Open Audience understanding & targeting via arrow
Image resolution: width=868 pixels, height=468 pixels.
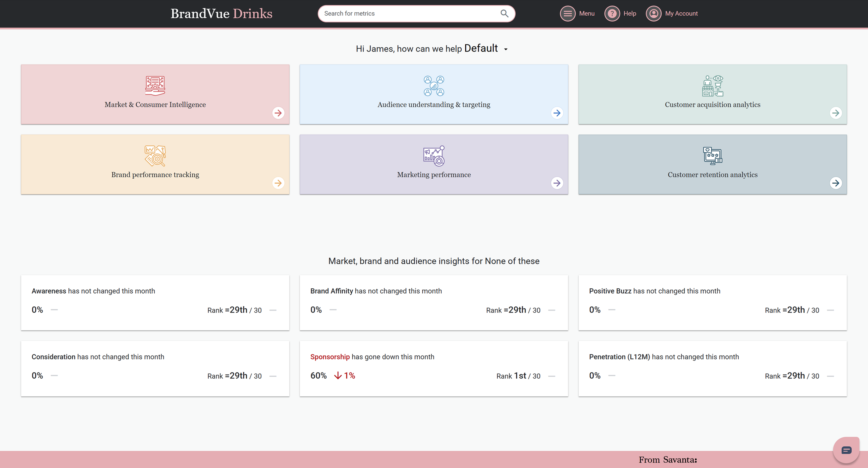(557, 113)
